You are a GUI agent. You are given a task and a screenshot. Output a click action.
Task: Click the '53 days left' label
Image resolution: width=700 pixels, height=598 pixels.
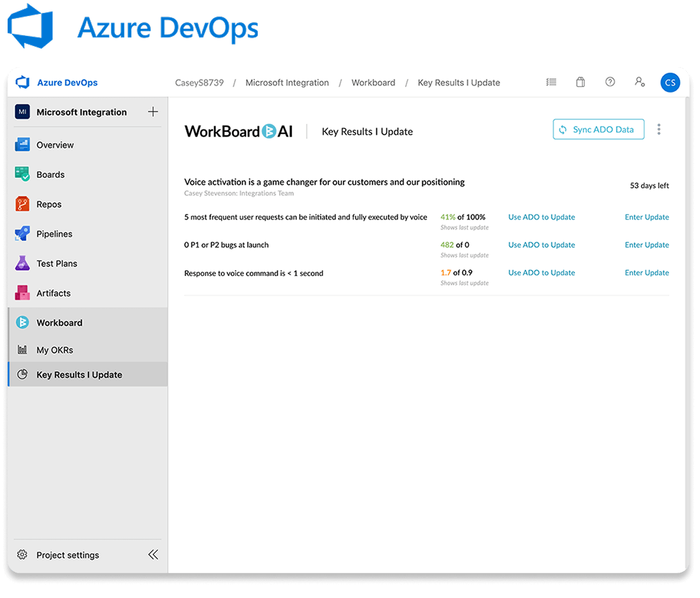click(x=649, y=186)
